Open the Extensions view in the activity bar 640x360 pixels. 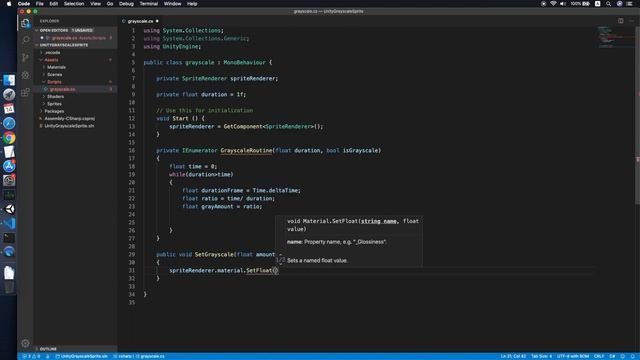(x=25, y=93)
